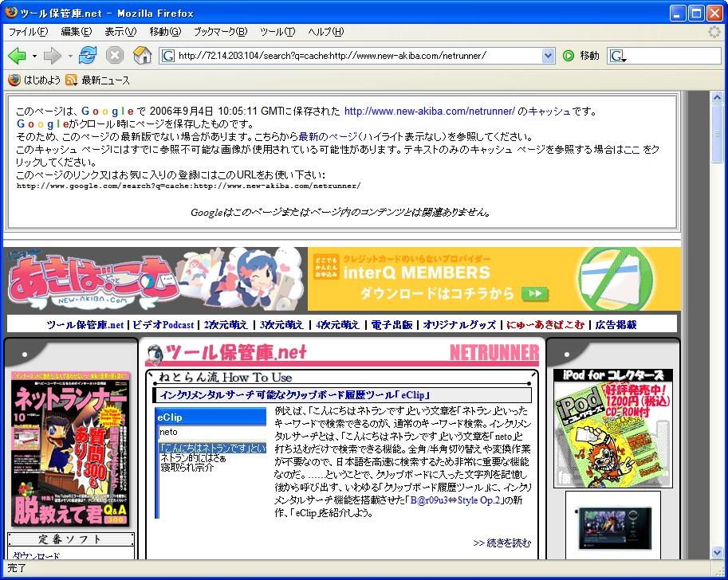Open ファイル(F) menu
Viewport: 728px width, 580px height.
pyautogui.click(x=29, y=32)
